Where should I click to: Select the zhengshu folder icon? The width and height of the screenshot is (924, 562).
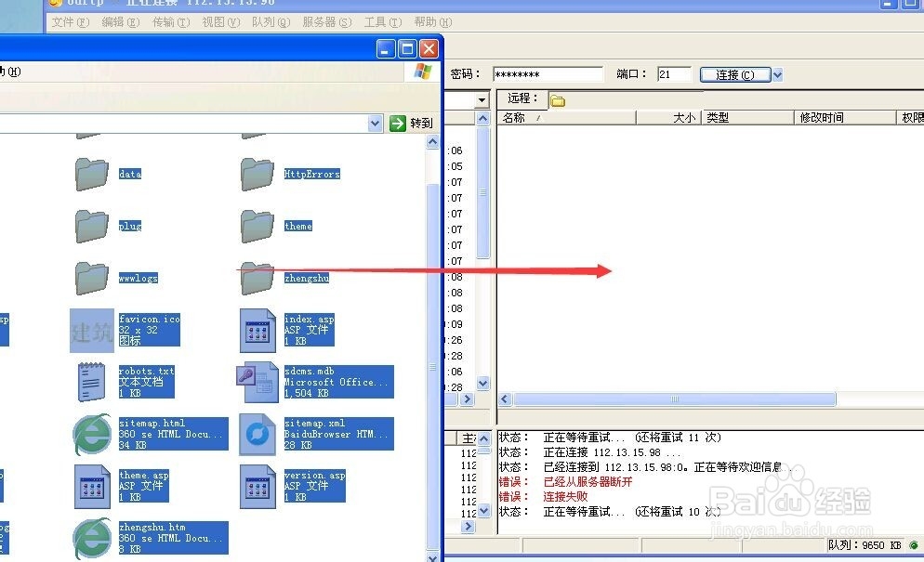257,278
